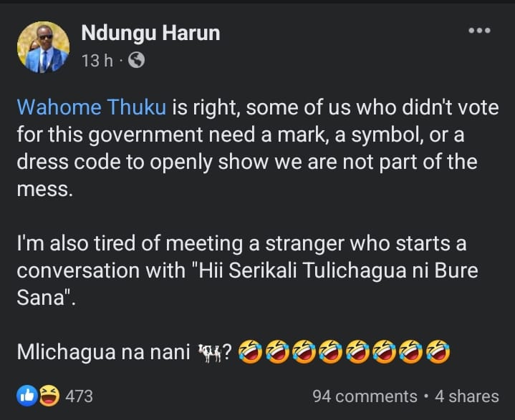Image resolution: width=515 pixels, height=420 pixels.
Task: Click the last laughing emoji in the row
Action: point(438,351)
